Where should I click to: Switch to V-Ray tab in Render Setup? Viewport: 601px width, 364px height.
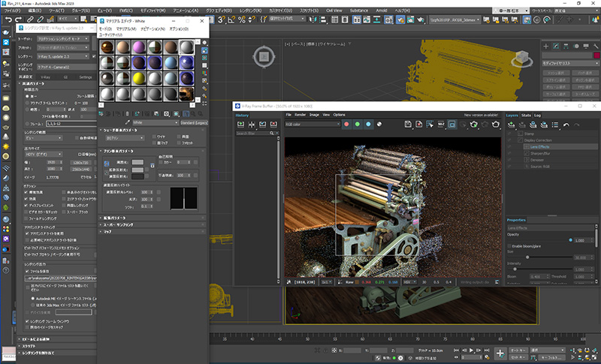[45, 77]
